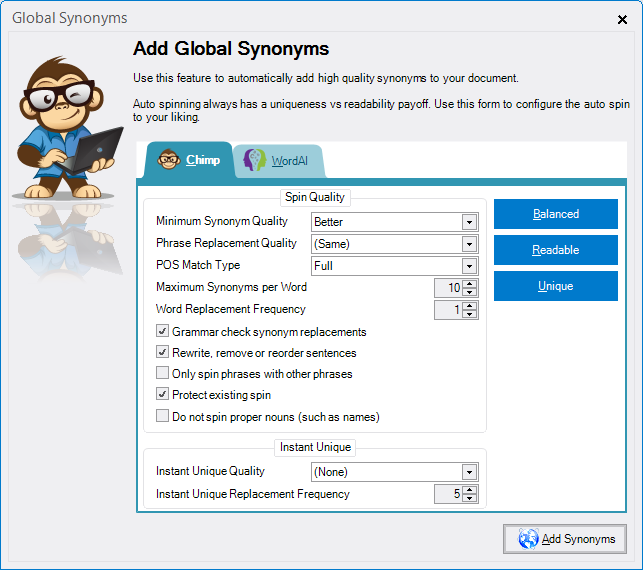Decrease Instant Unique Replacement Frequency value
This screenshot has height=570, width=643.
[470, 498]
